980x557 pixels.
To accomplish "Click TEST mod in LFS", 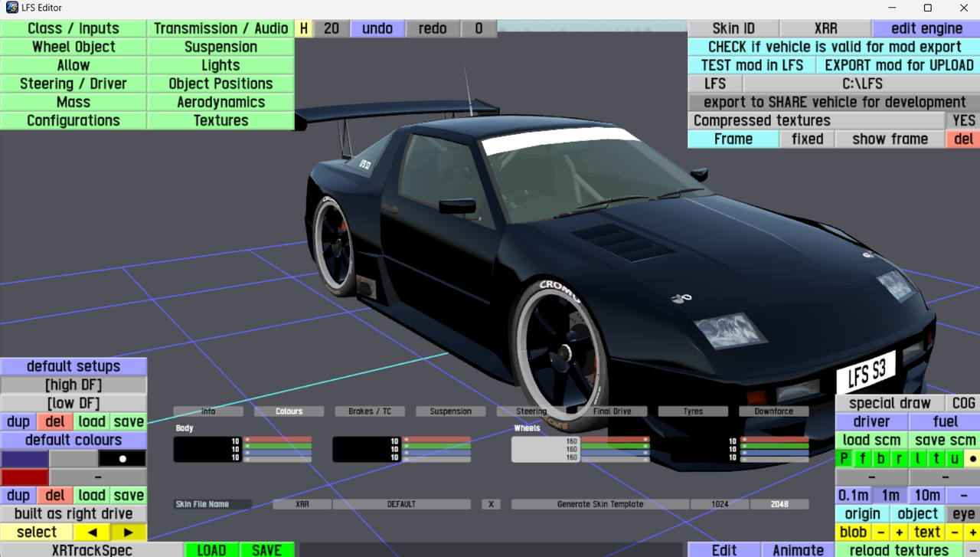I will tap(752, 65).
